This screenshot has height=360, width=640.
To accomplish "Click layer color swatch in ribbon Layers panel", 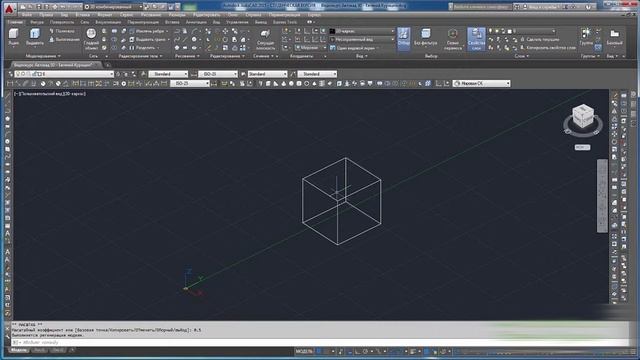I will (x=509, y=31).
